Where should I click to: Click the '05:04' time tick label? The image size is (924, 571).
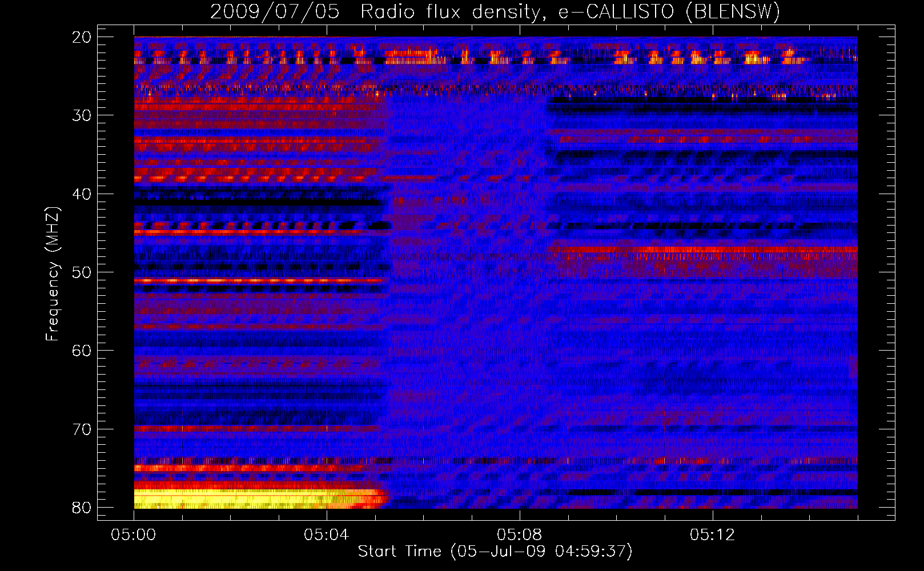[x=326, y=535]
